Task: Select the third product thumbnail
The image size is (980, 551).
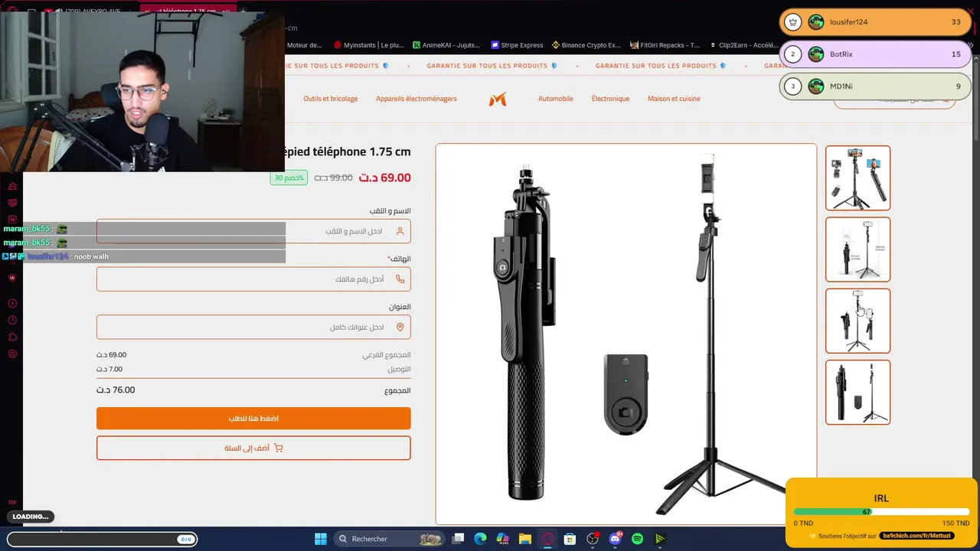Action: tap(857, 321)
